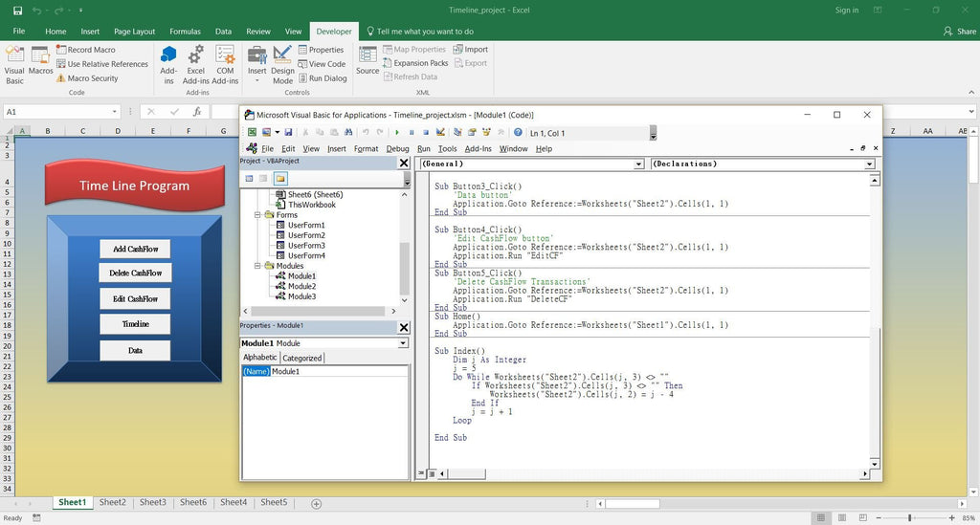Click the Add CashFlow button
Viewport: 980px width, 525px height.
click(135, 249)
